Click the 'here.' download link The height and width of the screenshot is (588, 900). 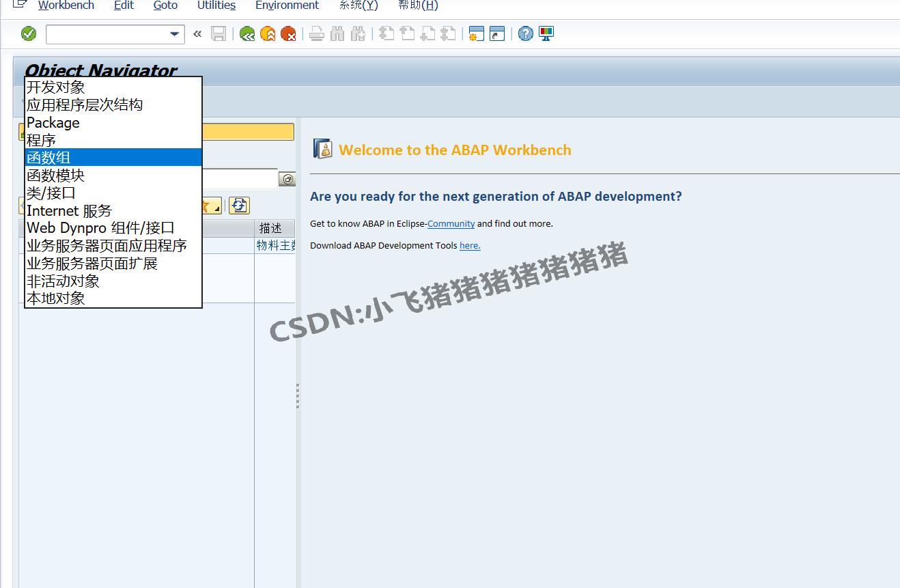click(x=470, y=245)
